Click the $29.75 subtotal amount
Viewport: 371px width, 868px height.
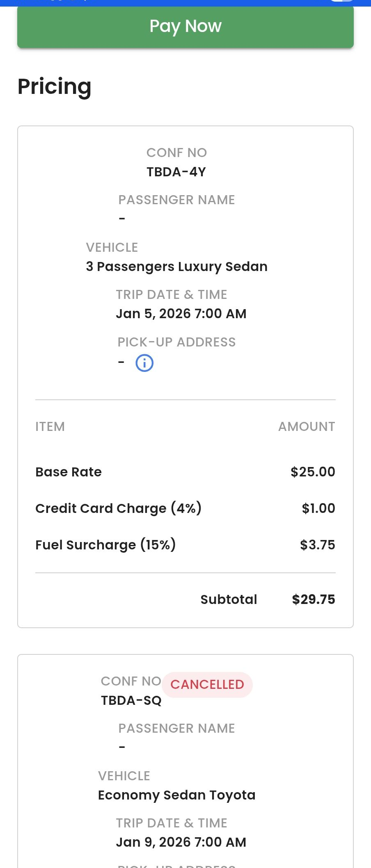click(314, 599)
